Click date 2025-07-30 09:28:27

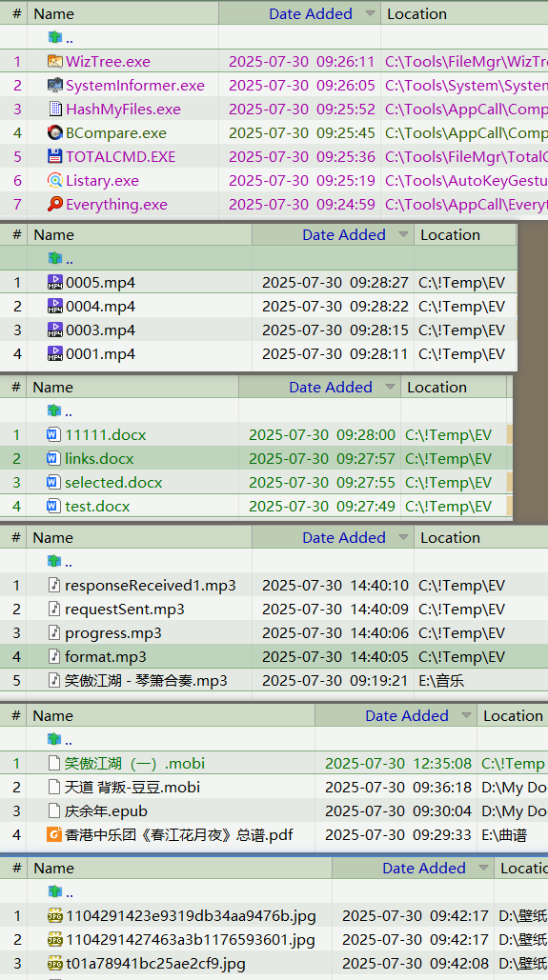click(335, 283)
